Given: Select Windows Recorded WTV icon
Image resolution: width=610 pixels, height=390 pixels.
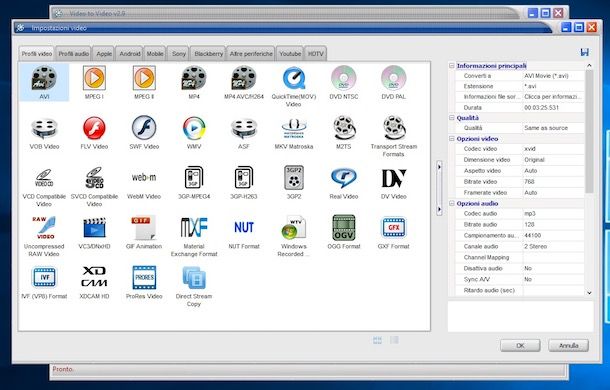Looking at the screenshot, I should 294,228.
